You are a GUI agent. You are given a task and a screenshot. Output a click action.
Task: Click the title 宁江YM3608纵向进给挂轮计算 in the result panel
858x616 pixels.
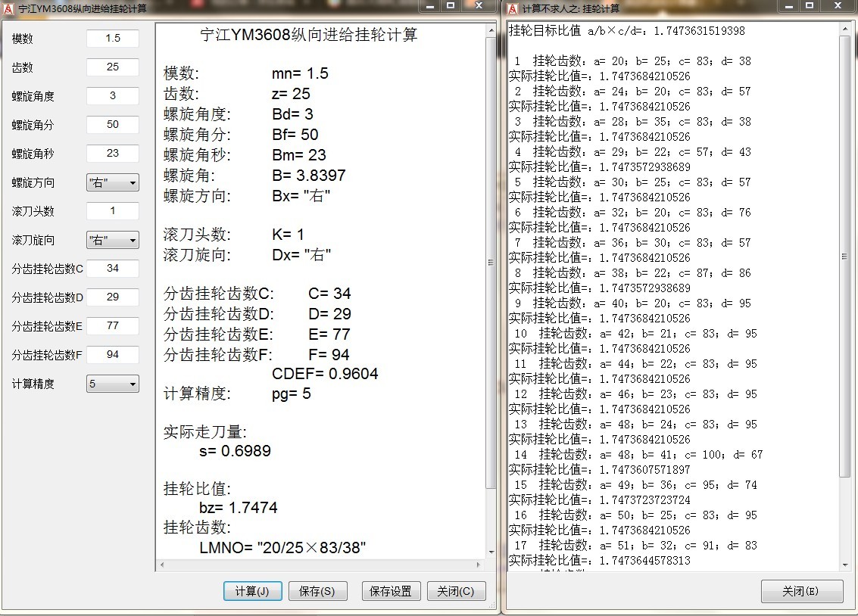click(x=309, y=35)
